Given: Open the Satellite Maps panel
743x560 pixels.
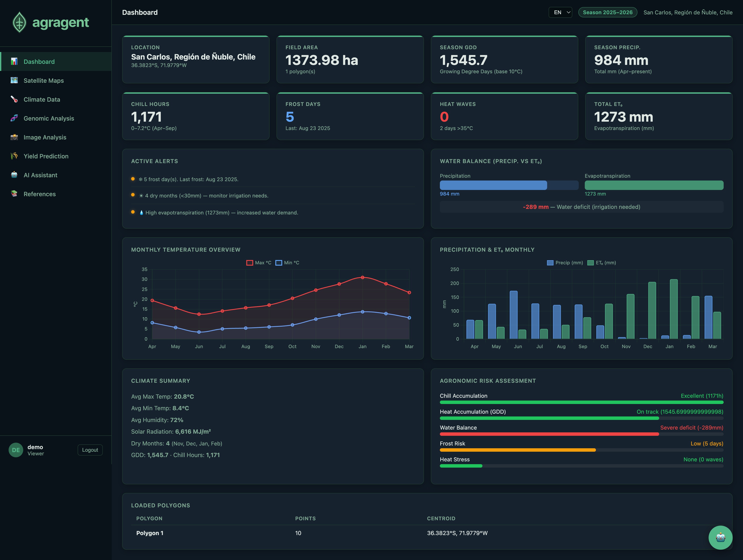Looking at the screenshot, I should pyautogui.click(x=44, y=81).
